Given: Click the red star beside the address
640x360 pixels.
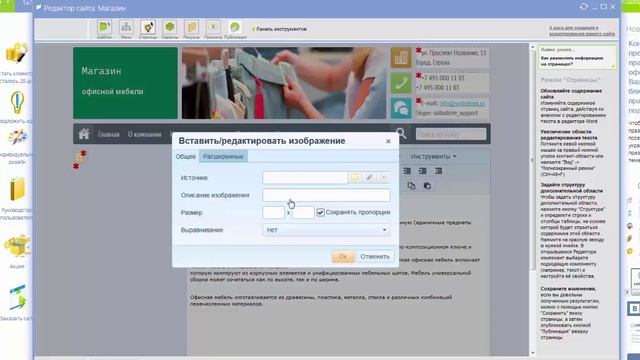Looking at the screenshot, I should (x=419, y=51).
